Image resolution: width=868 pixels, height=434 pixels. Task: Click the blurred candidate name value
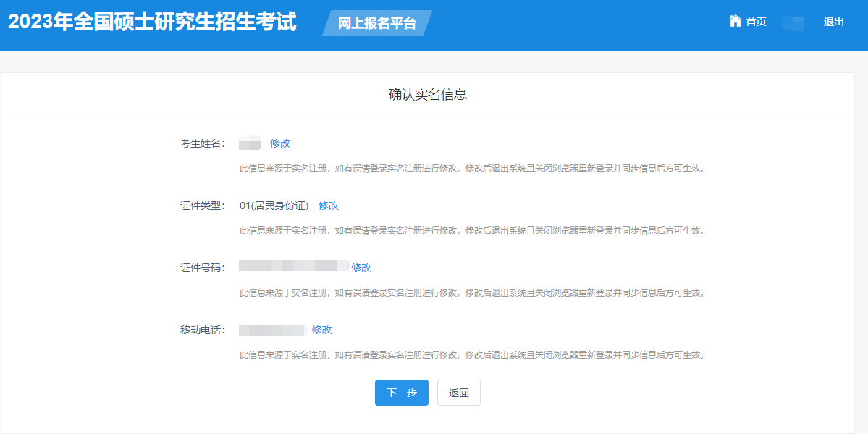click(x=250, y=143)
